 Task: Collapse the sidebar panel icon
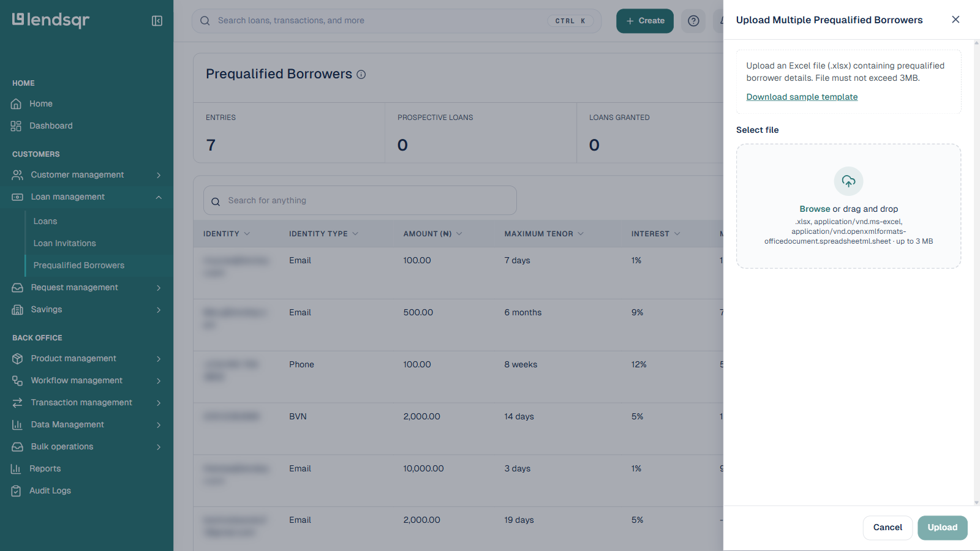(157, 21)
